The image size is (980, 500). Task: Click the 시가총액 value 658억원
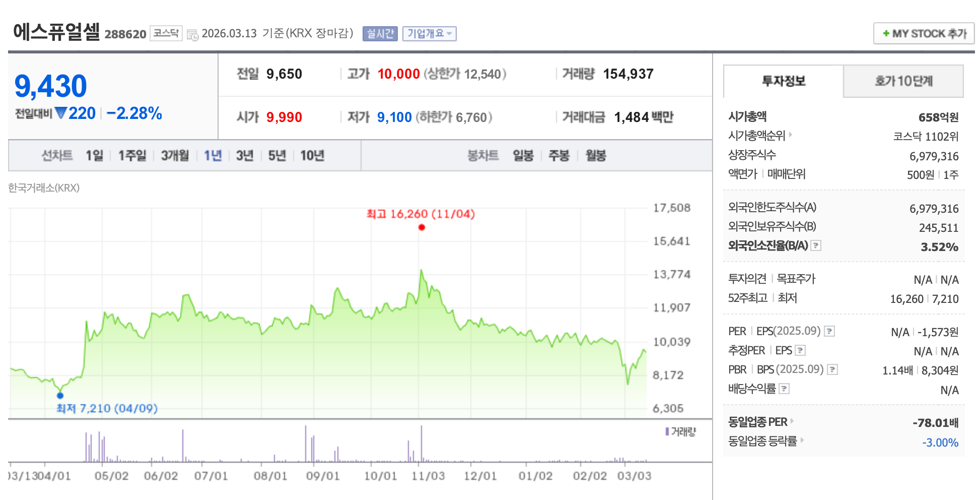pyautogui.click(x=939, y=117)
